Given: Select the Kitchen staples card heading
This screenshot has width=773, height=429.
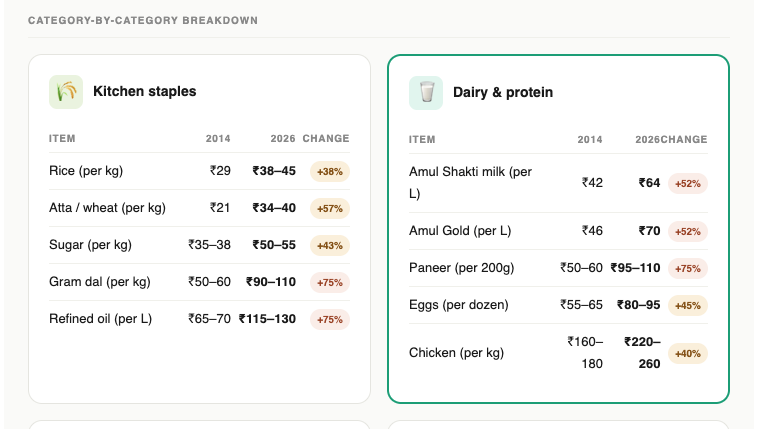Looking at the screenshot, I should pyautogui.click(x=144, y=91).
